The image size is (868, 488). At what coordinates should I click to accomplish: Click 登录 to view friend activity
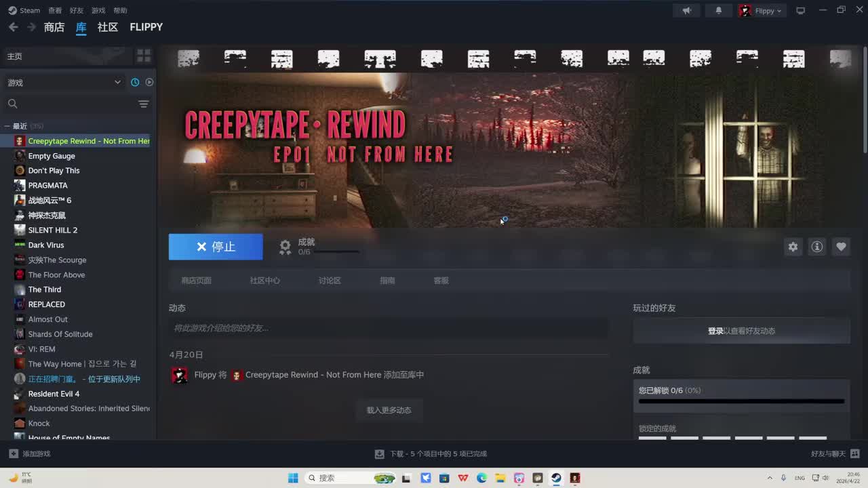tap(715, 331)
